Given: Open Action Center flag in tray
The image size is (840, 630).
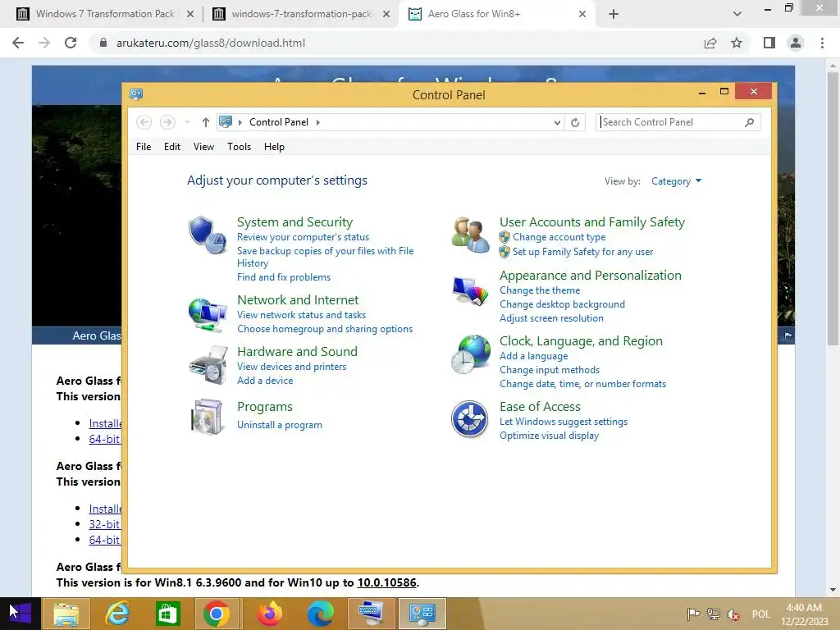Looking at the screenshot, I should (693, 614).
